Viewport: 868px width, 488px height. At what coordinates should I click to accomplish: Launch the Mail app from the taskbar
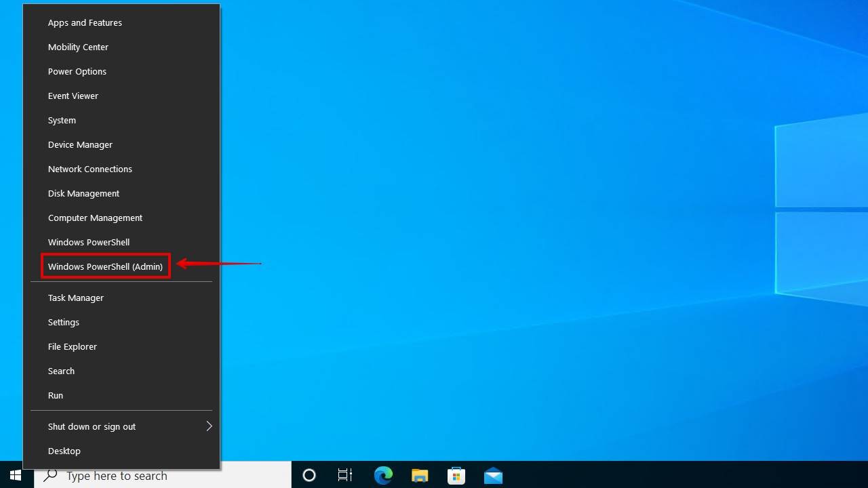coord(492,475)
